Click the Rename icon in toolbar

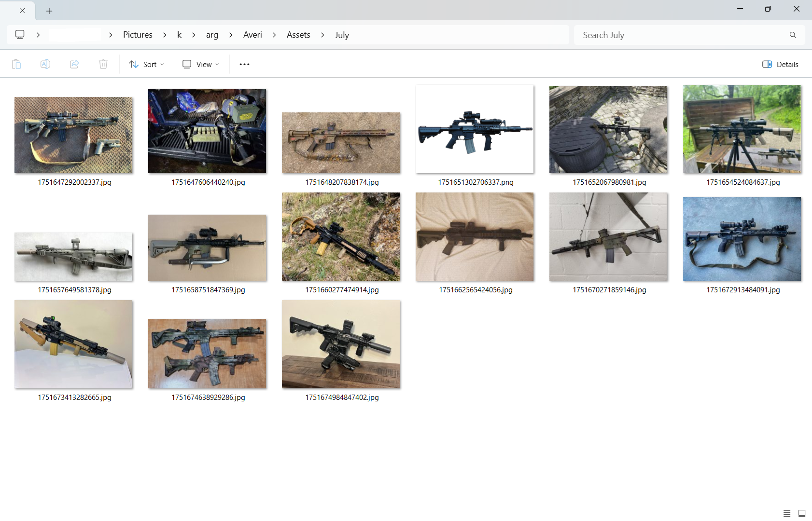pyautogui.click(x=45, y=64)
